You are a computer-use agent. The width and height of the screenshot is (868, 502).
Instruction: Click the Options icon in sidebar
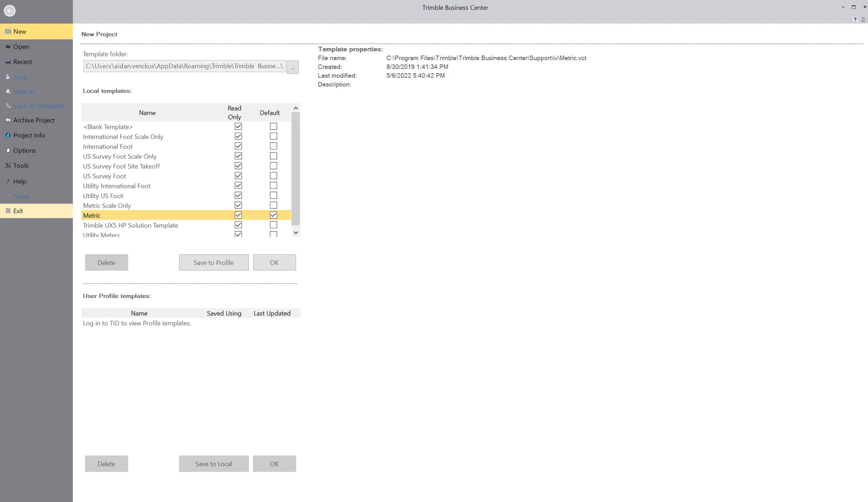[8, 150]
